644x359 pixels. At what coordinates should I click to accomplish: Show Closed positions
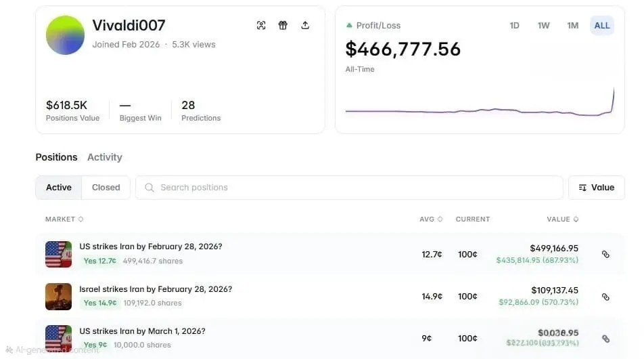(x=106, y=188)
